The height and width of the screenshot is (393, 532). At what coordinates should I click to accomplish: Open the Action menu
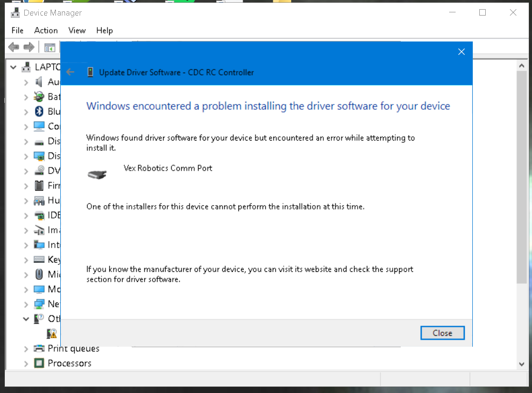click(46, 31)
